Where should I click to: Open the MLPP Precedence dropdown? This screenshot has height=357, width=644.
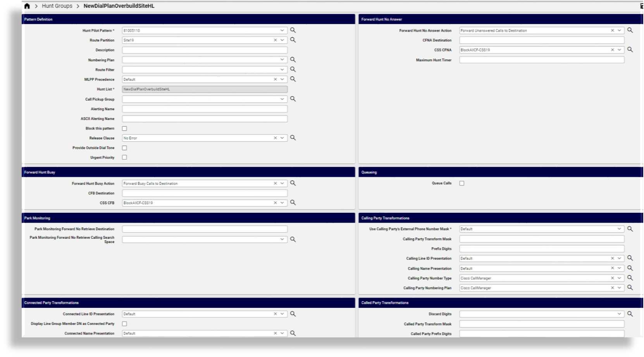pyautogui.click(x=282, y=79)
